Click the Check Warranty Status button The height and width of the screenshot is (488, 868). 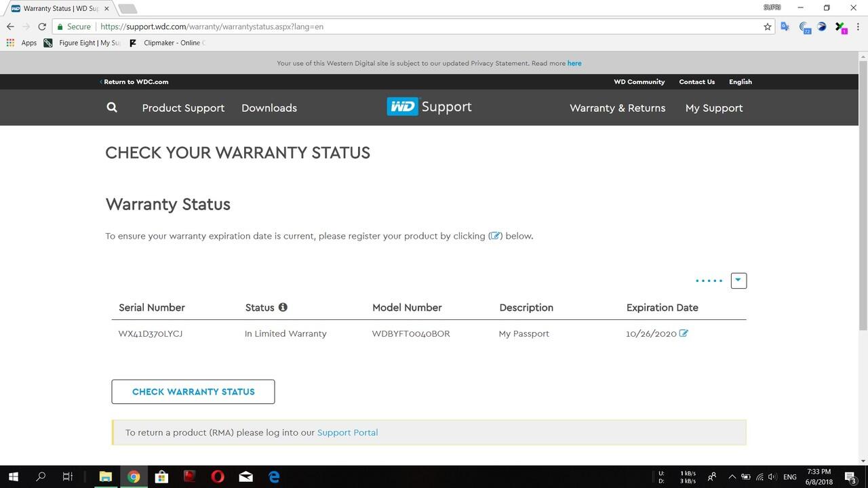[x=193, y=392]
